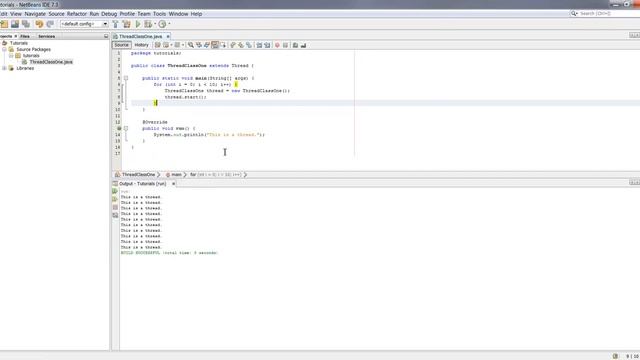Click the Toggle Bookmark icon
640x360 pixels.
tap(249, 45)
